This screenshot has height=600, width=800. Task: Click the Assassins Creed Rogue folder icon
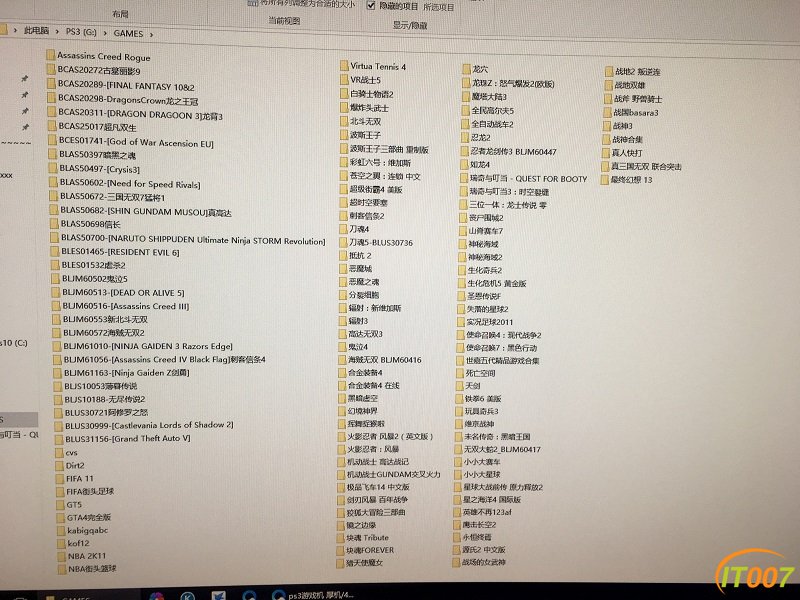coord(51,55)
